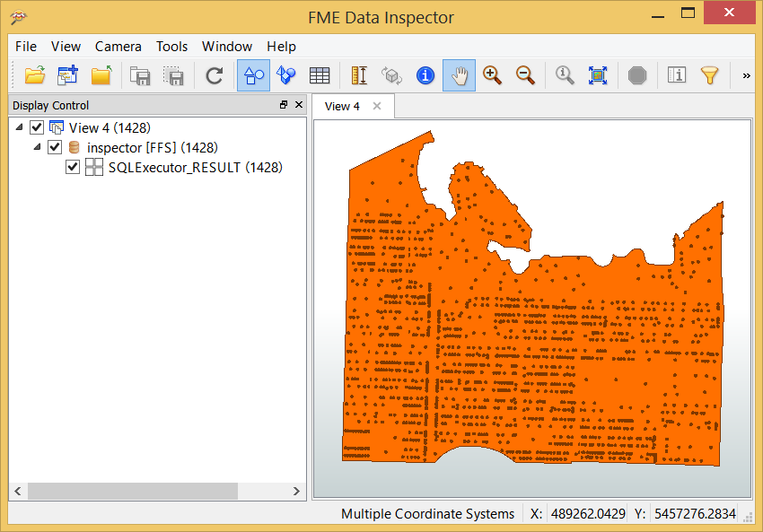Toggle visibility of SQLExecutor_RESULT features
Screen dimensions: 763x532
[x=73, y=167]
